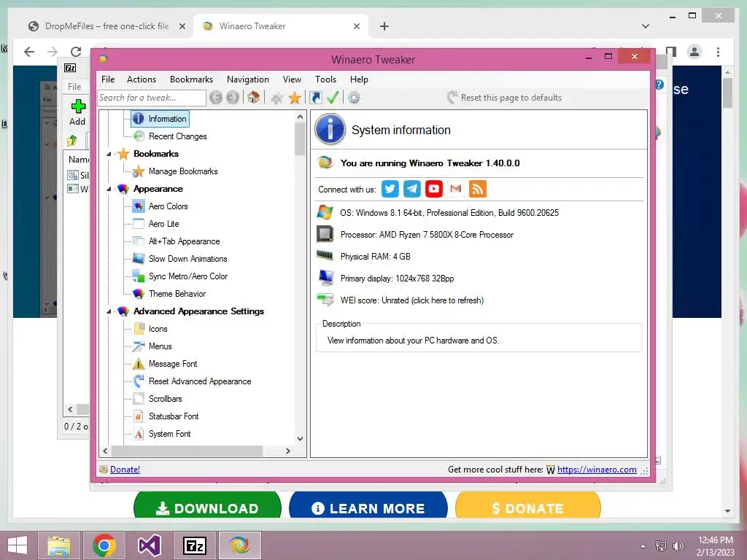Viewport: 747px width, 560px height.
Task: Switch to DropMeFiles browser tab
Action: 107,26
